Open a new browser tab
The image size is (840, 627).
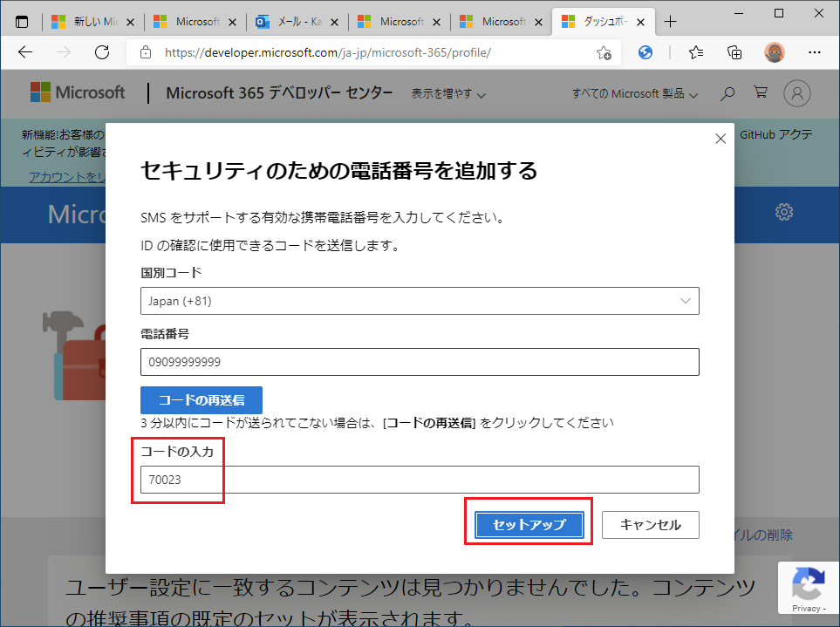(x=670, y=22)
